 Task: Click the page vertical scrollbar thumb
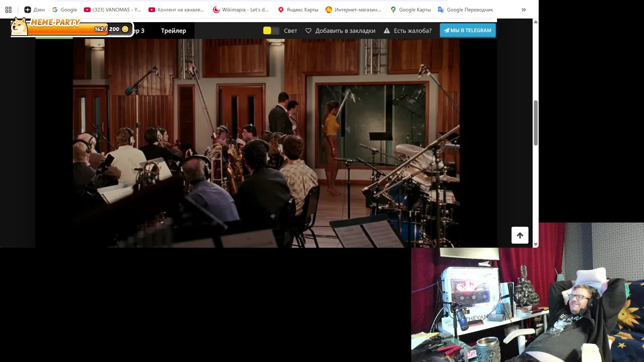(x=535, y=123)
